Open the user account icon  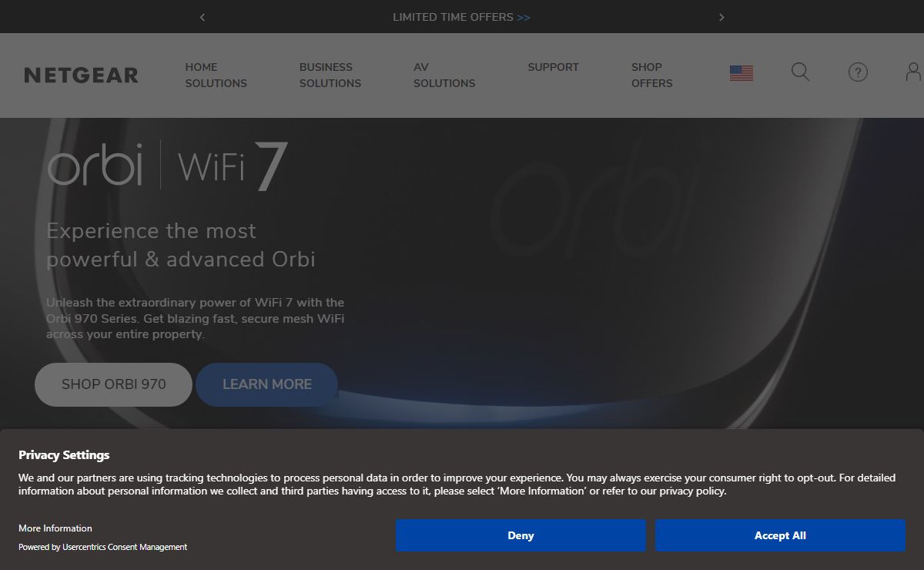coord(913,72)
